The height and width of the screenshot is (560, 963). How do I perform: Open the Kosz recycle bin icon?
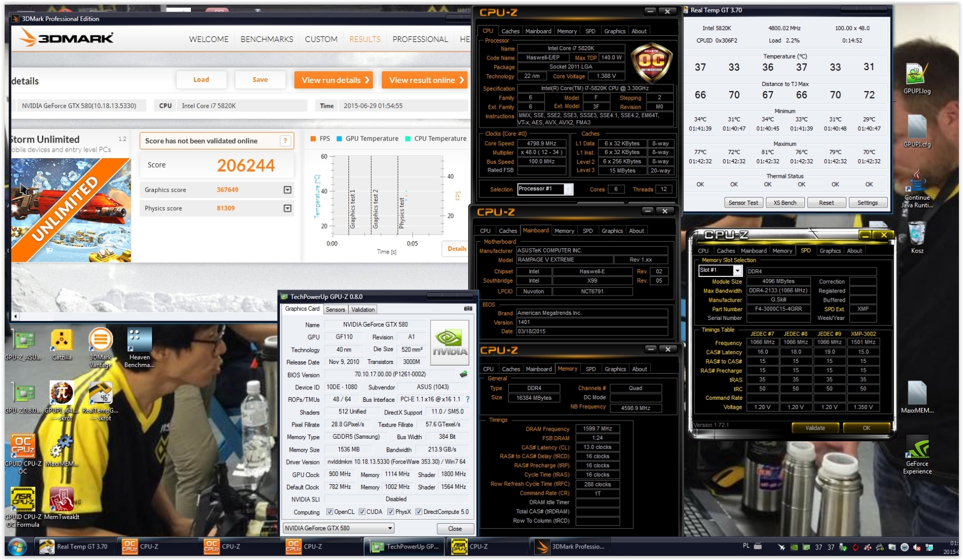pyautogui.click(x=917, y=237)
